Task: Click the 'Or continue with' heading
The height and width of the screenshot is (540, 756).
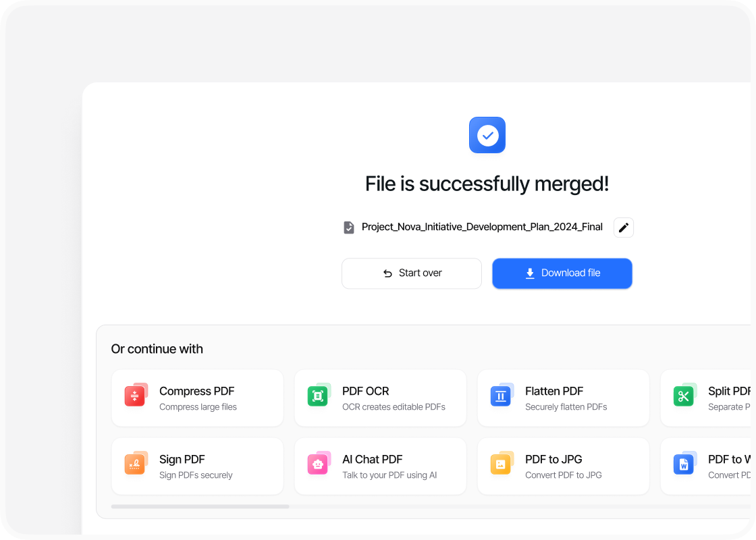Action: pyautogui.click(x=157, y=349)
